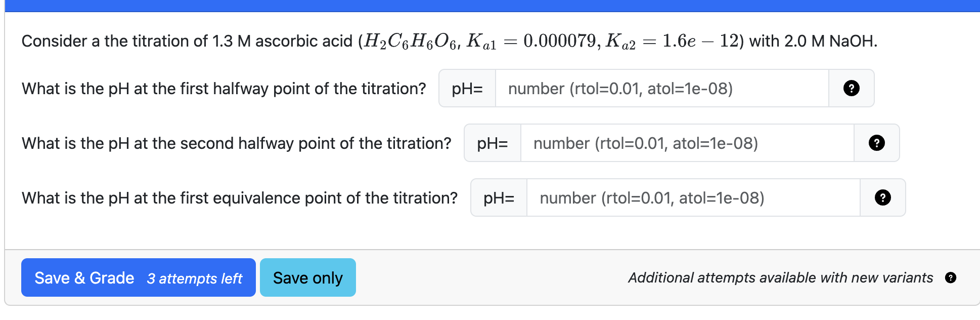Open help icon beside Additional attempts text
The height and width of the screenshot is (320, 980).
coord(950,277)
